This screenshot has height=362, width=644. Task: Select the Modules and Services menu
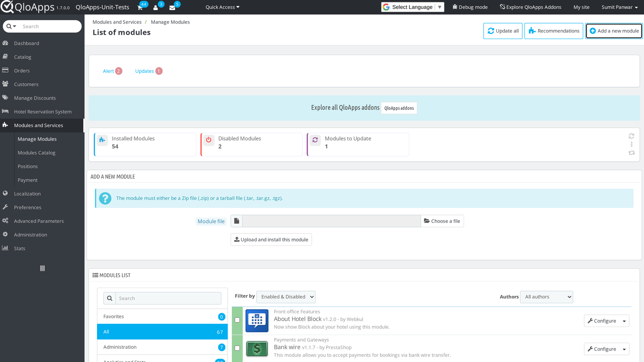(x=42, y=125)
